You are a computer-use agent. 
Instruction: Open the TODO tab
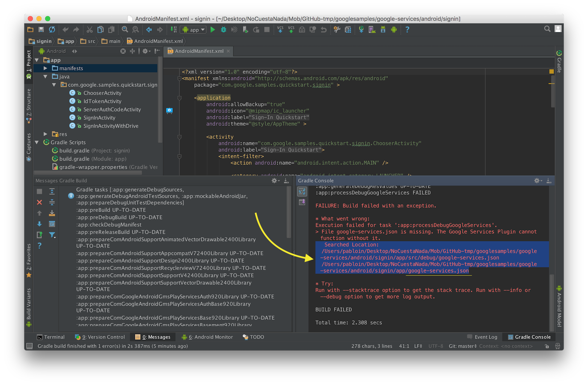click(x=253, y=337)
